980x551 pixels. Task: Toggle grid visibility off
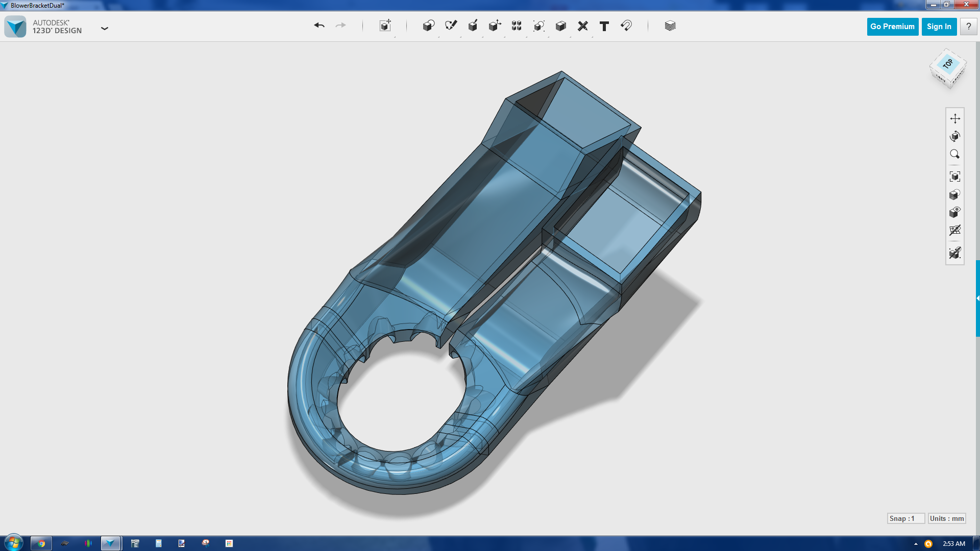(x=955, y=231)
